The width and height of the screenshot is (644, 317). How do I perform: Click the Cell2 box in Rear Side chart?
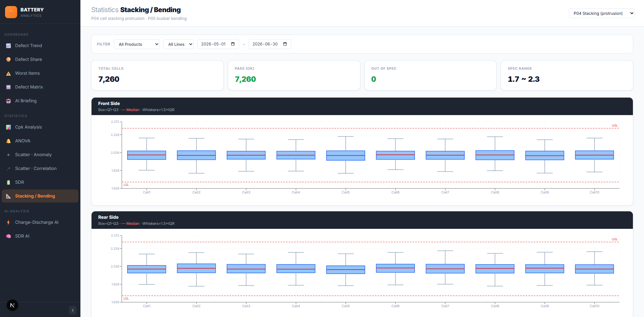click(x=196, y=268)
